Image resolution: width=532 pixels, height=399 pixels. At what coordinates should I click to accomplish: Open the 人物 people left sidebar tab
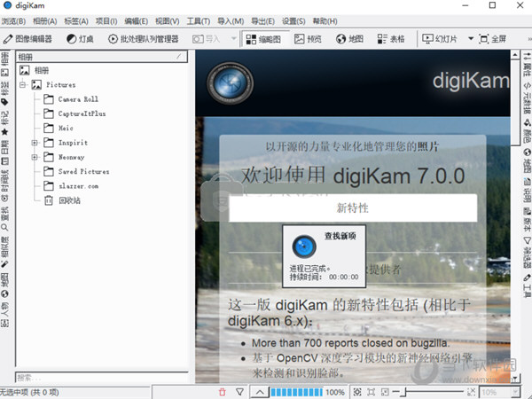point(4,315)
